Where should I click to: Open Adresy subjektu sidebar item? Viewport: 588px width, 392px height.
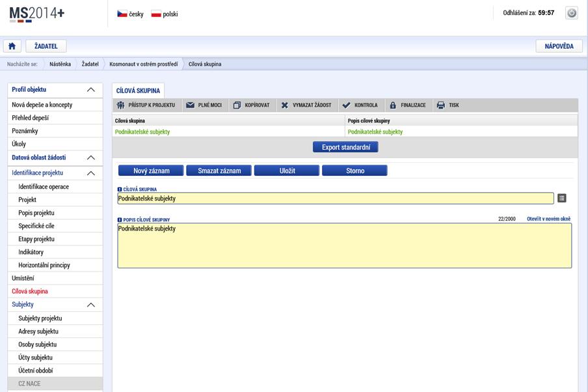[x=55, y=331]
